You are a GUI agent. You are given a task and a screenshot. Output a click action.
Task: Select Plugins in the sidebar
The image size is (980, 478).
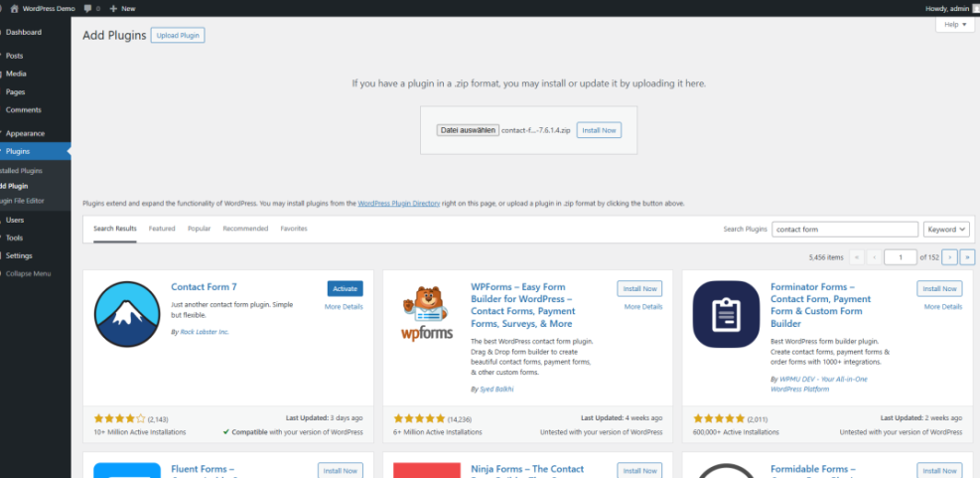[35, 151]
